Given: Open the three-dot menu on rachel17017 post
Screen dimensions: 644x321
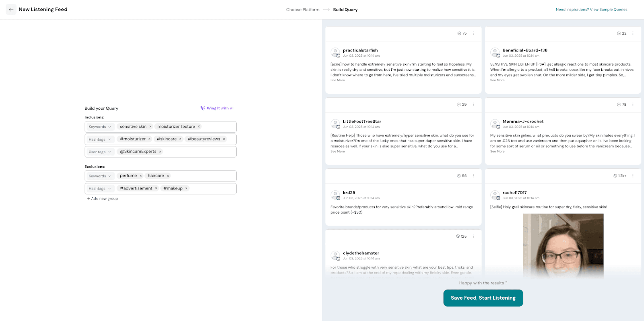Looking at the screenshot, I should pos(633,176).
